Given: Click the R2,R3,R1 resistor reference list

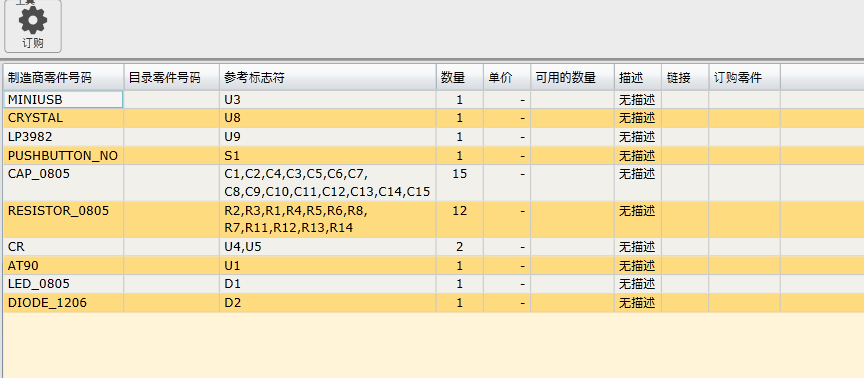Looking at the screenshot, I should (x=296, y=220).
